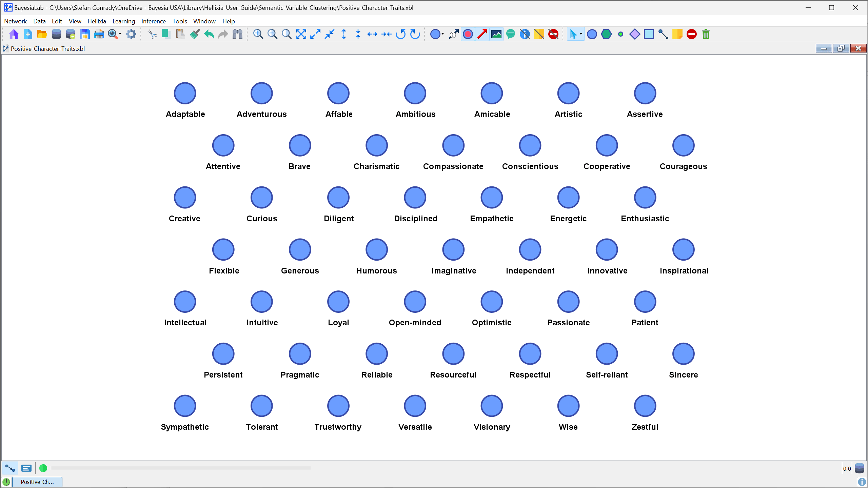
Task: Open the Hellixia menu
Action: pyautogui.click(x=97, y=21)
